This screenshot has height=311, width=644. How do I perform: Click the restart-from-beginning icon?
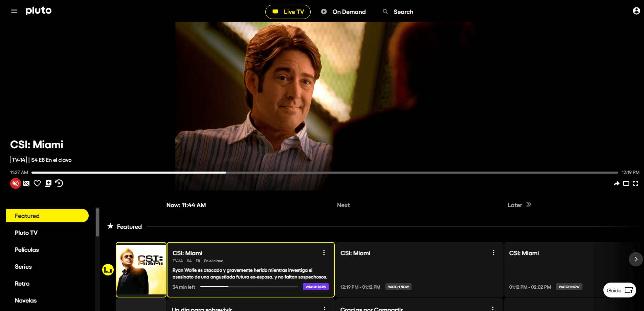click(x=59, y=183)
